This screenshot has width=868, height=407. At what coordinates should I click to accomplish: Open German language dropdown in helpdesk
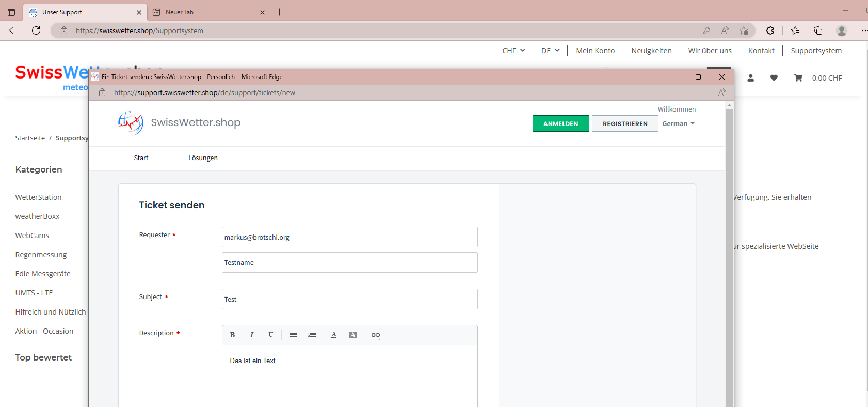coord(678,124)
